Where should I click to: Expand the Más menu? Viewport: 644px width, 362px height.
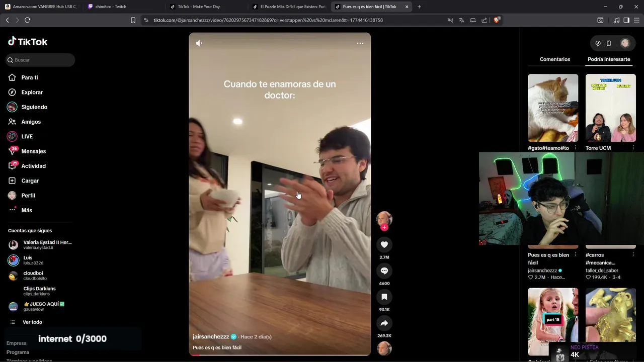pos(20,210)
